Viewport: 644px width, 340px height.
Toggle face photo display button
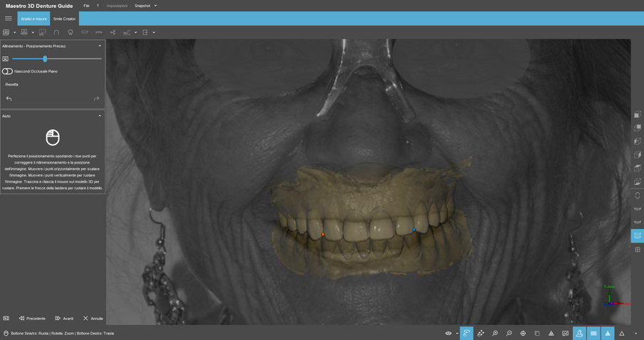pos(579,334)
